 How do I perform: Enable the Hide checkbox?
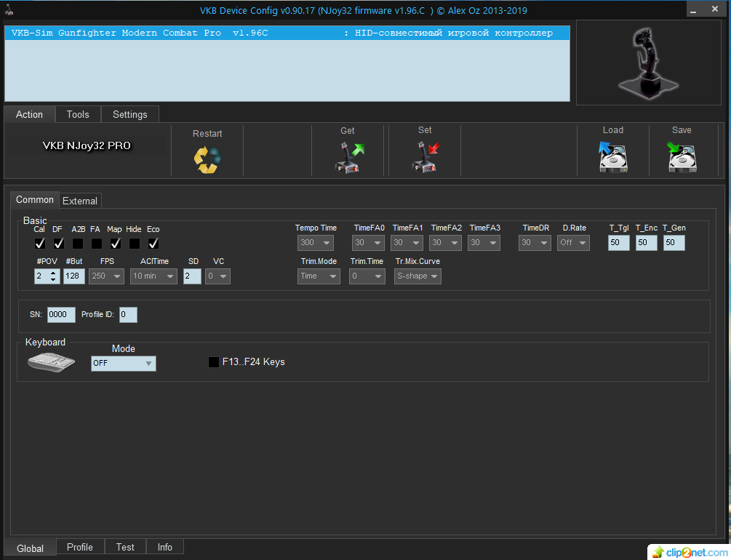point(135,244)
